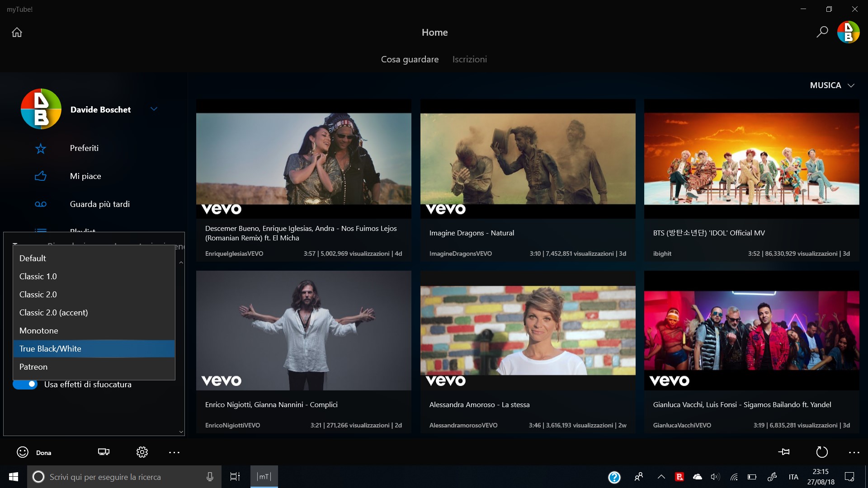This screenshot has height=488, width=868.
Task: Open the right bottom more options ellipsis
Action: coord(854,452)
